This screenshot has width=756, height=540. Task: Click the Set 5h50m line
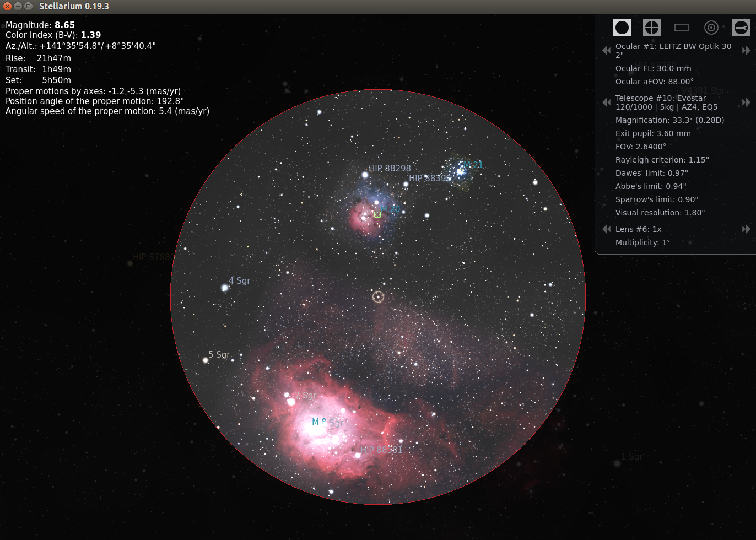coord(38,80)
